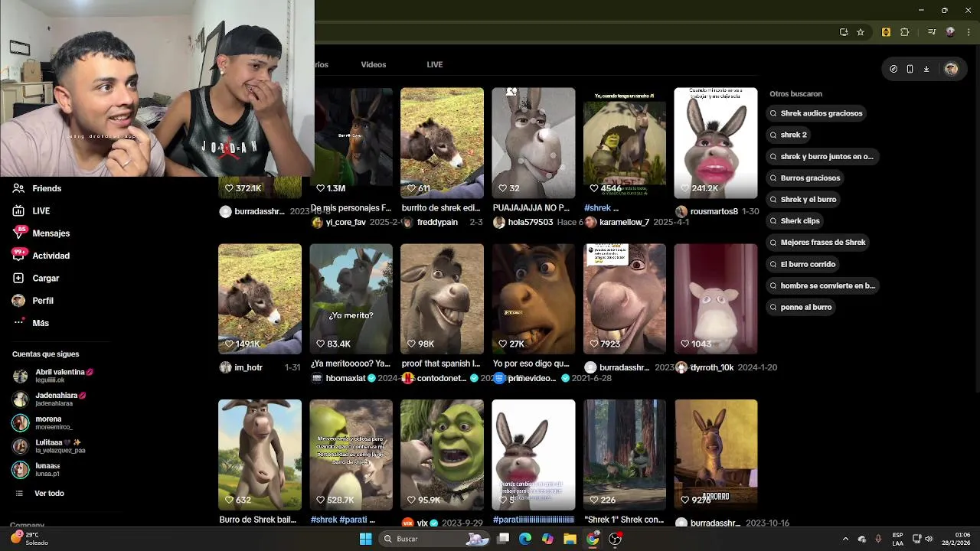Image resolution: width=980 pixels, height=551 pixels.
Task: Click the taskbar Buscar search box
Action: (x=434, y=539)
